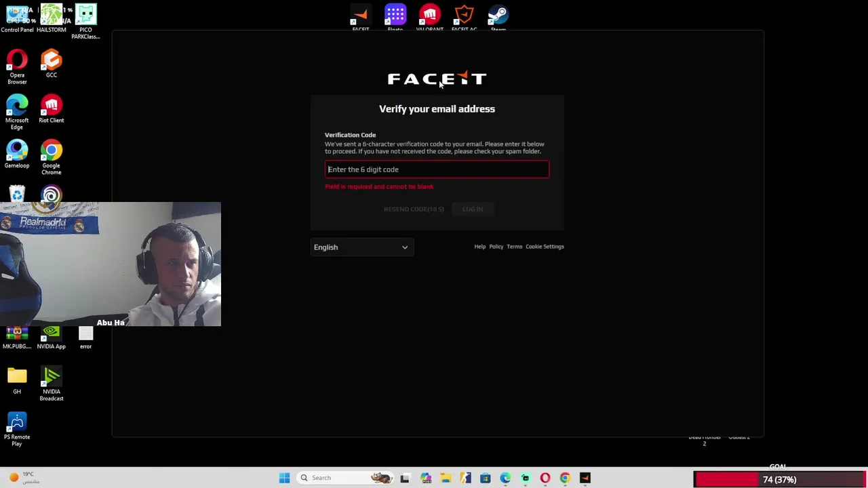Switch to Edge in the taskbar
This screenshot has height=488, width=868.
(505, 478)
